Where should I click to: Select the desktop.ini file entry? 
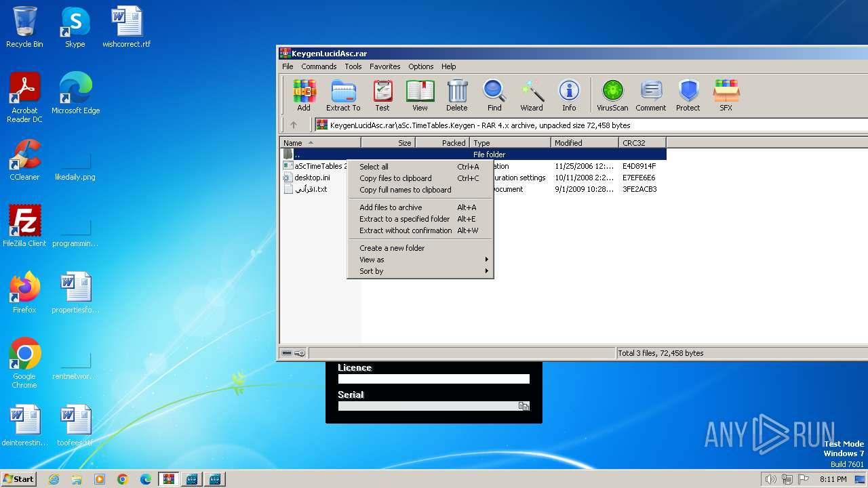pyautogui.click(x=312, y=178)
